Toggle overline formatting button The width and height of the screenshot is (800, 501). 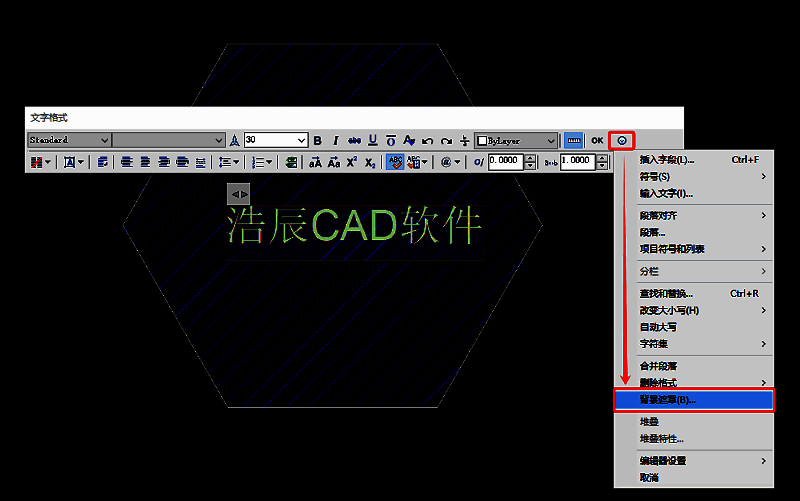[391, 141]
